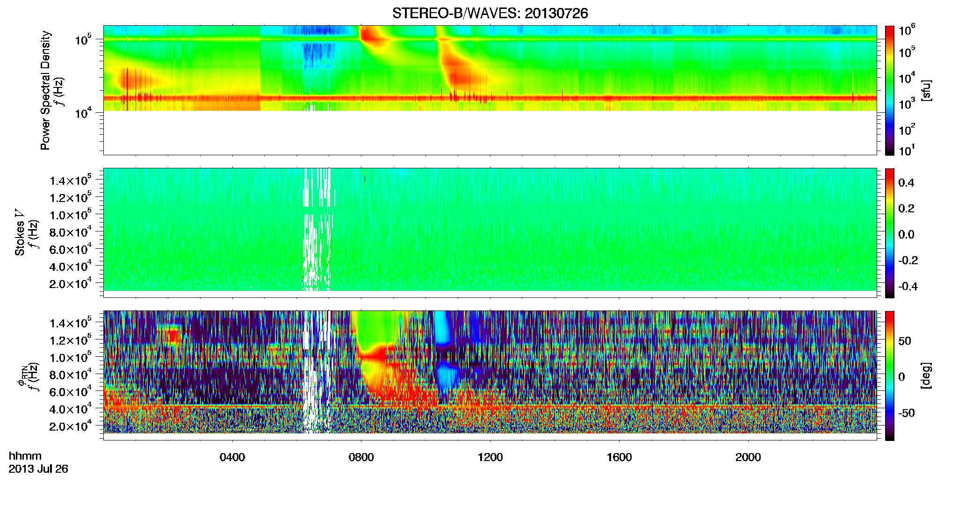980x505 pixels.
Task: Click the 0400 time axis label
Action: point(232,457)
